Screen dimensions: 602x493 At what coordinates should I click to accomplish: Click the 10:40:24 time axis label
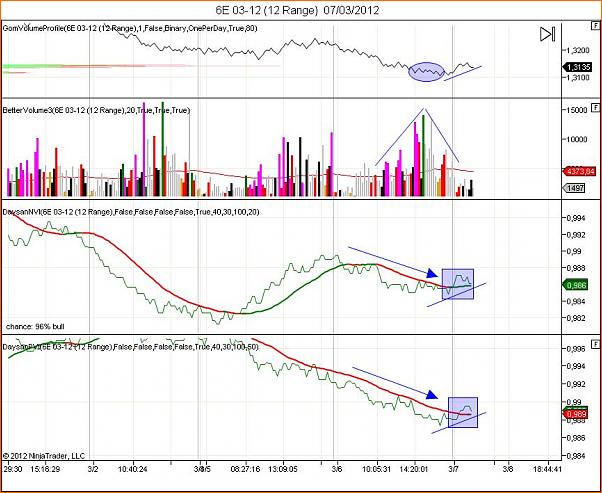[x=132, y=469]
